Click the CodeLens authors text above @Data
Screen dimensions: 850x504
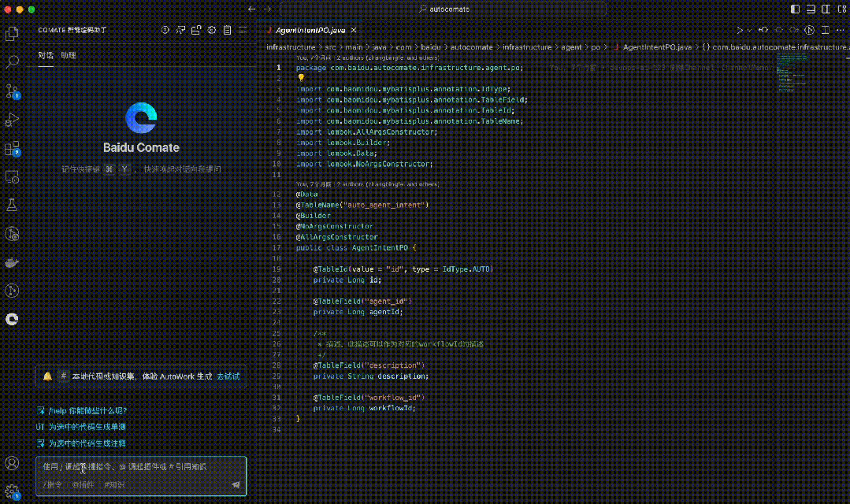[x=368, y=184]
